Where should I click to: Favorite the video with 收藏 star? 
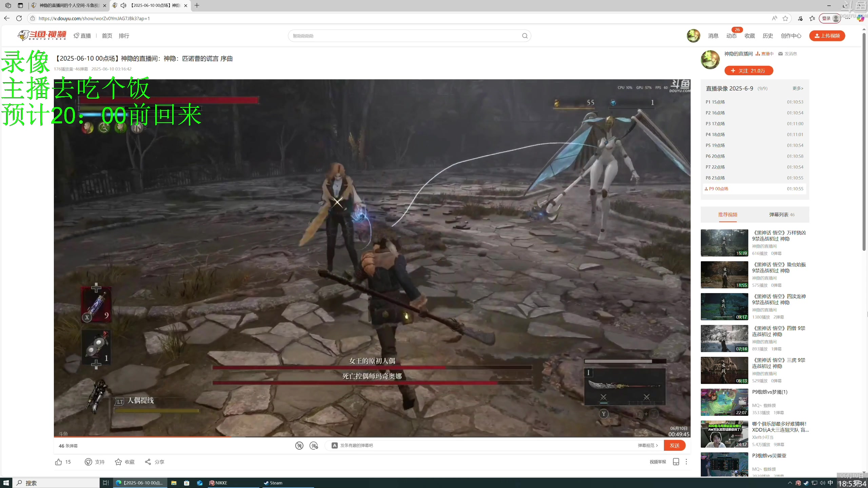pyautogui.click(x=118, y=462)
